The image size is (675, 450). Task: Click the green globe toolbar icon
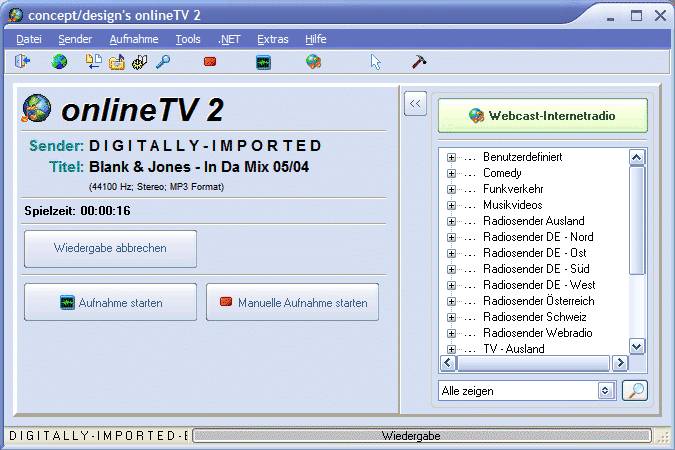[x=59, y=62]
